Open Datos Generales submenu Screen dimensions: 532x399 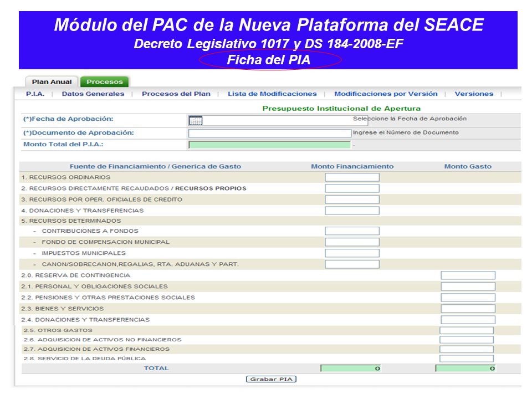pyautogui.click(x=93, y=94)
